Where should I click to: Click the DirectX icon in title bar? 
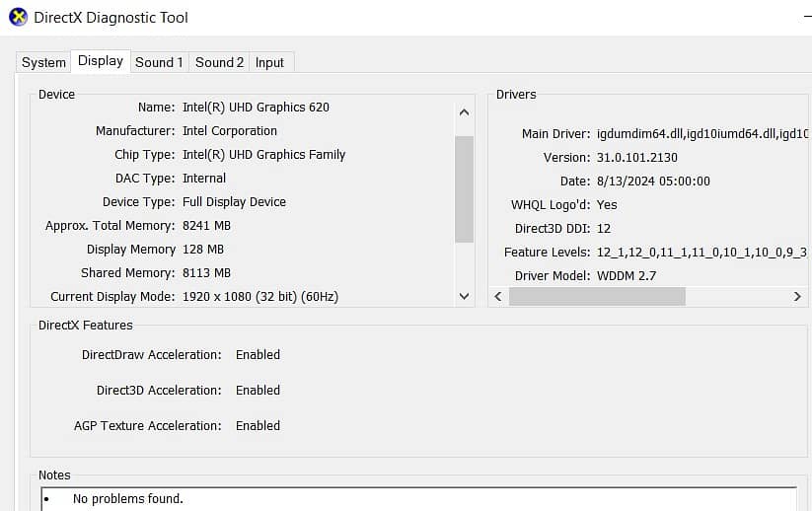18,17
